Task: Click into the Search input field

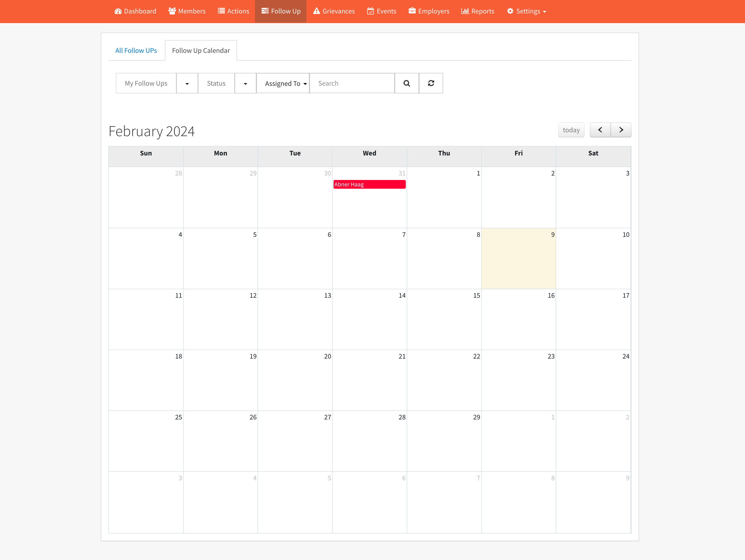Action: pos(352,83)
